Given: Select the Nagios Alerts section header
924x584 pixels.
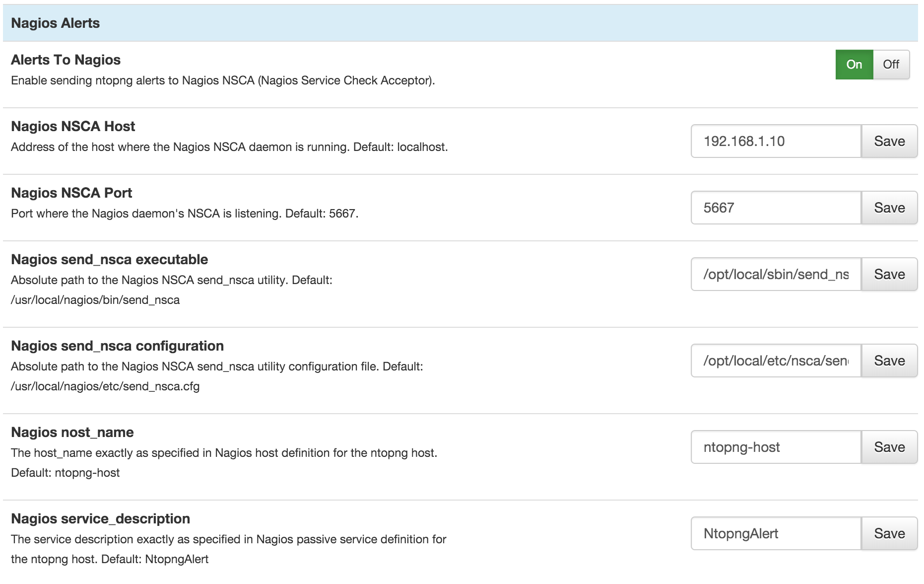Looking at the screenshot, I should point(460,23).
